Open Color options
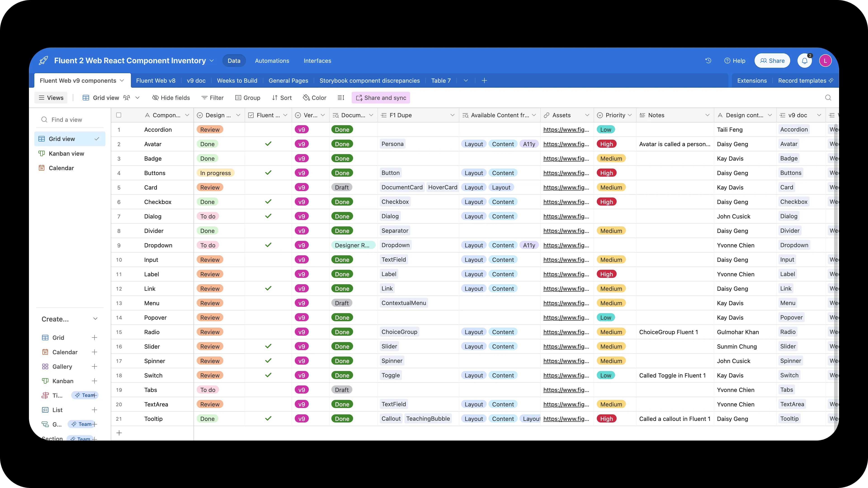Screen dimensions: 868x488 click(x=314, y=98)
